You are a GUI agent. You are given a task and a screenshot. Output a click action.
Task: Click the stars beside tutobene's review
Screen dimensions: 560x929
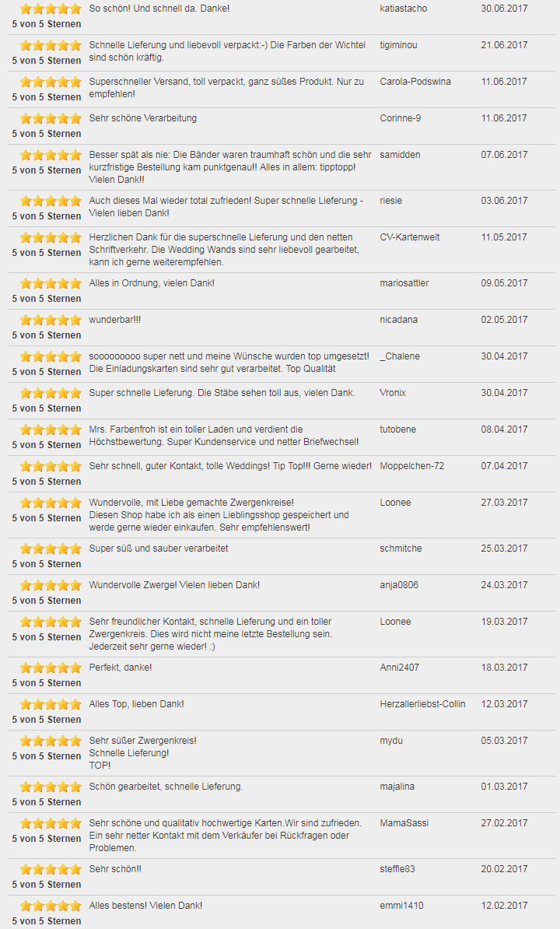tap(51, 429)
